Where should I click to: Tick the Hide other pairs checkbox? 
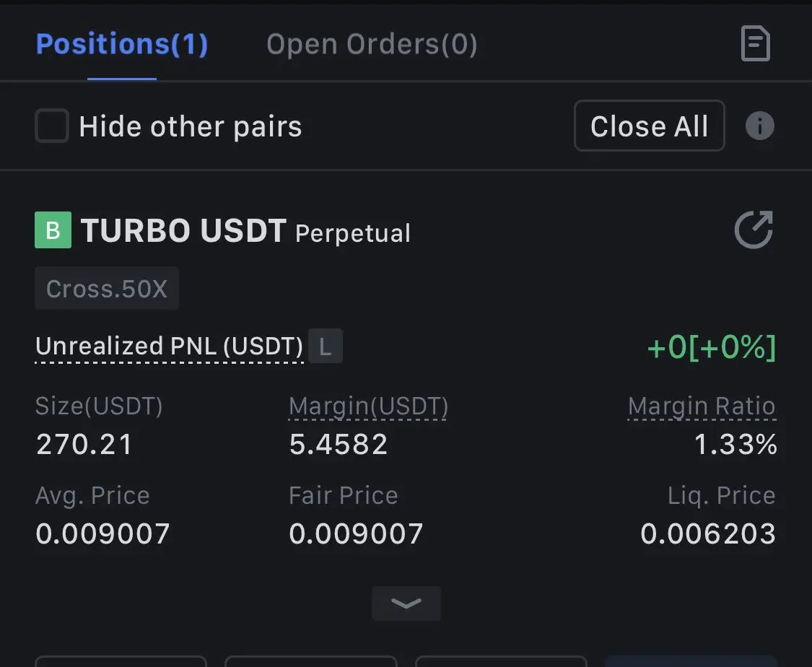52,126
